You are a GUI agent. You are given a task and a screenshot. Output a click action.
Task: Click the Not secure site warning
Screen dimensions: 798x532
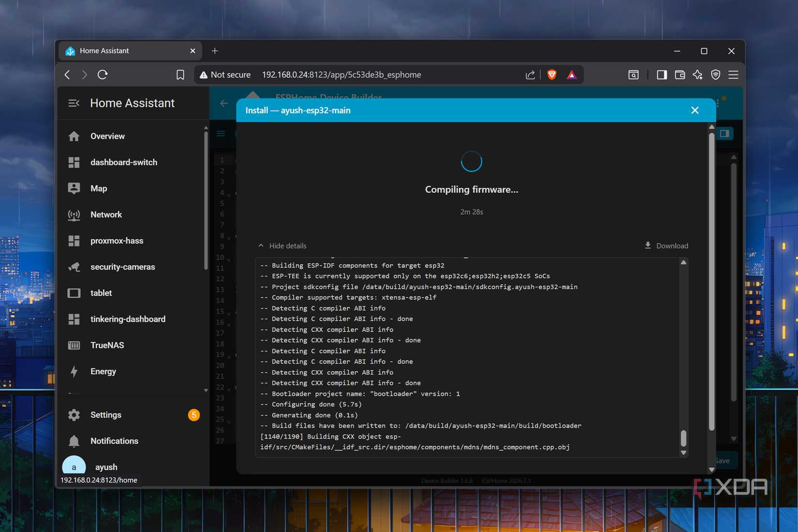pyautogui.click(x=225, y=74)
